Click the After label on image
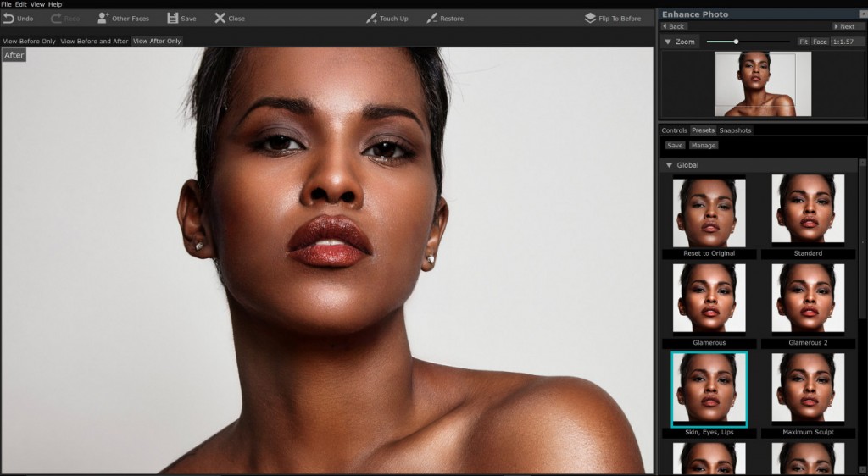The height and width of the screenshot is (476, 868). 14,55
